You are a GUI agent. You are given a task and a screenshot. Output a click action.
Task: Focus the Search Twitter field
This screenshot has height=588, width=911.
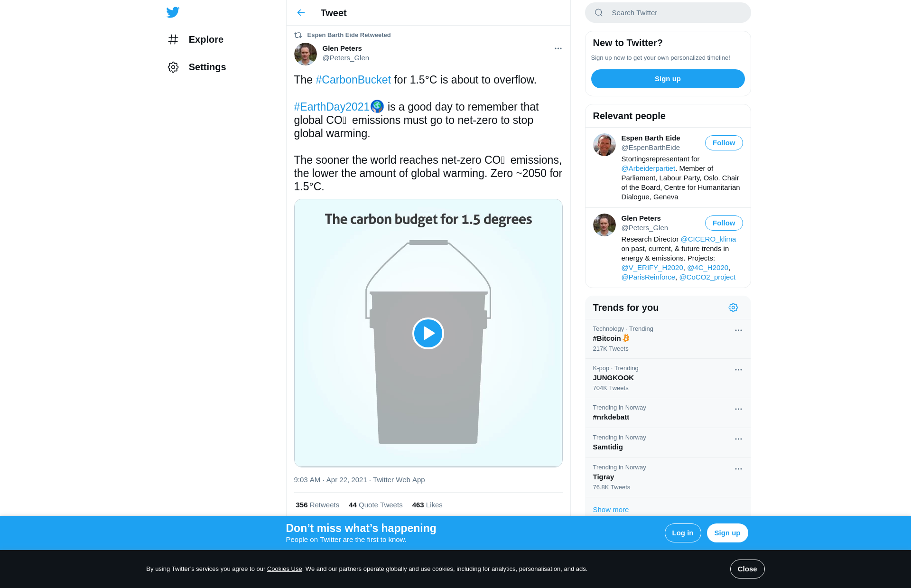click(668, 13)
